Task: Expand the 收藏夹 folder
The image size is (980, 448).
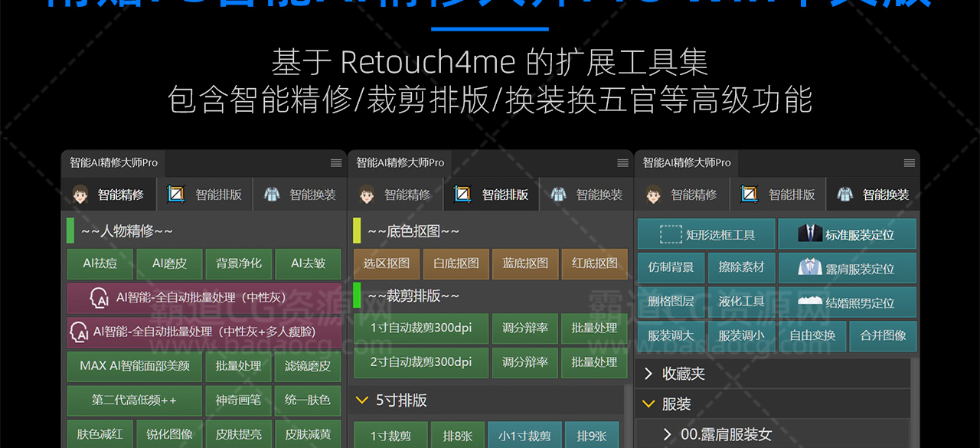Action: coord(648,374)
